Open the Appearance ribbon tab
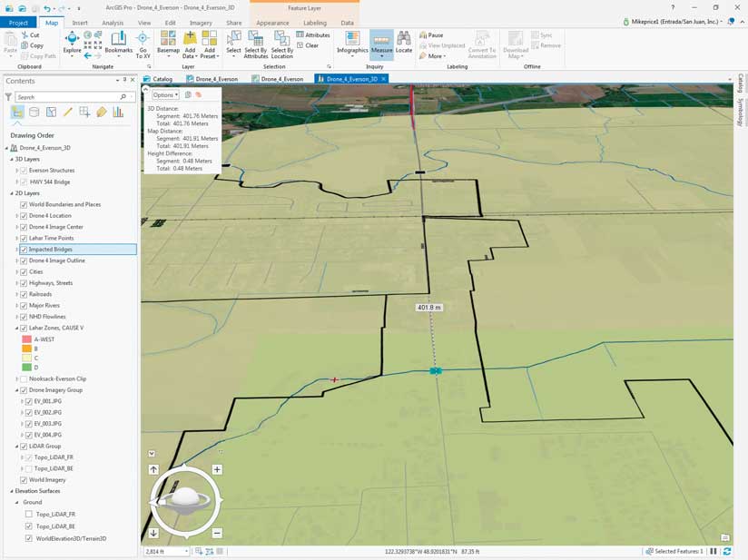Screen dimensions: 748x560 click(272, 23)
